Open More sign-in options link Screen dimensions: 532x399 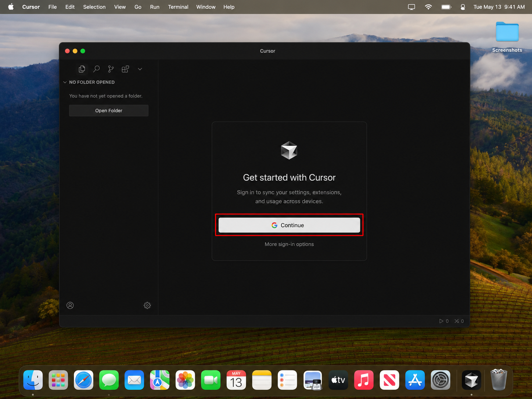[x=289, y=244]
